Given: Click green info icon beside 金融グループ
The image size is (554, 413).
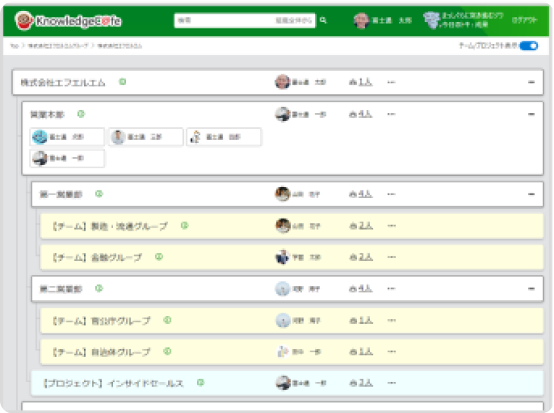Looking at the screenshot, I should tap(159, 257).
